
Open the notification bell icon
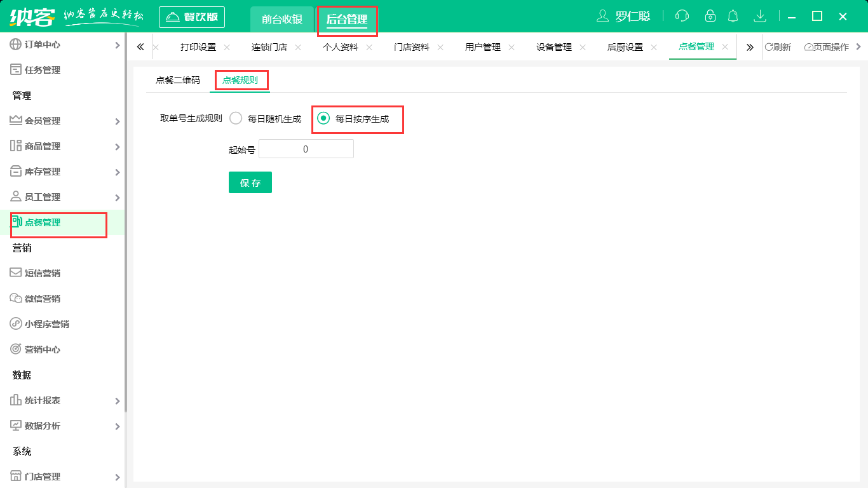(x=733, y=17)
